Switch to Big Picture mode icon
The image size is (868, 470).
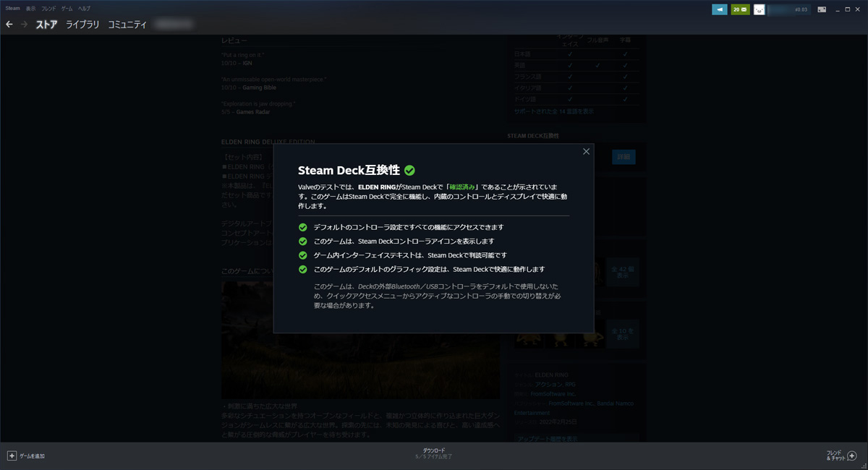coord(821,9)
